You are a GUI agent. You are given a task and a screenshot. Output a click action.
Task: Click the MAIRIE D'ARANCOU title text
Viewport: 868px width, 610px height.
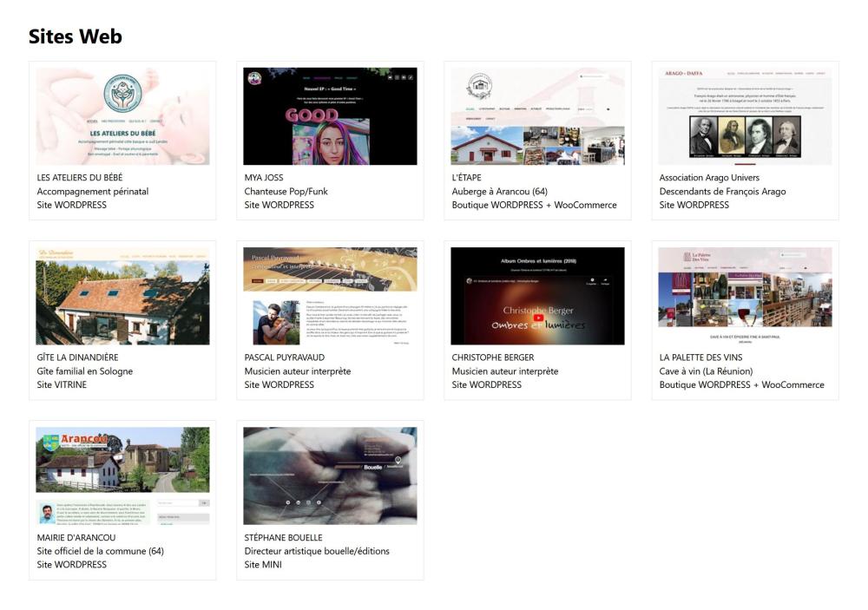coord(76,537)
